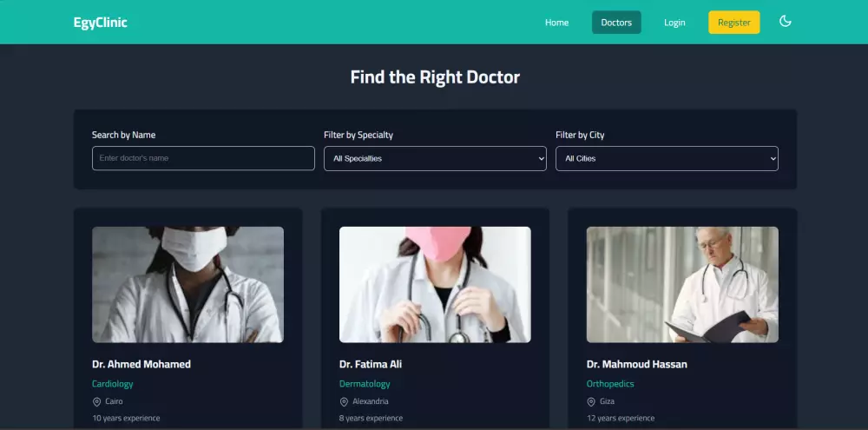Open the Home navigation item
This screenshot has width=868, height=430.
tap(556, 23)
